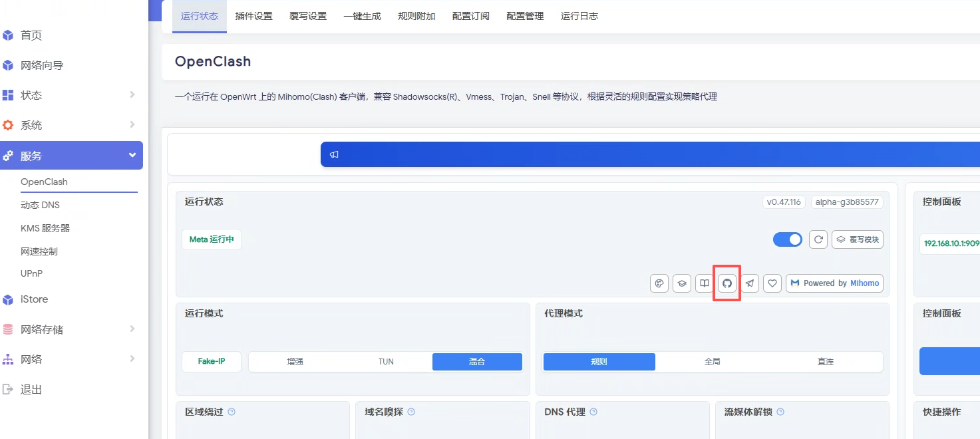Open KMS 服务器 in the services submenu
Screen dimensions: 980x439
(45, 228)
